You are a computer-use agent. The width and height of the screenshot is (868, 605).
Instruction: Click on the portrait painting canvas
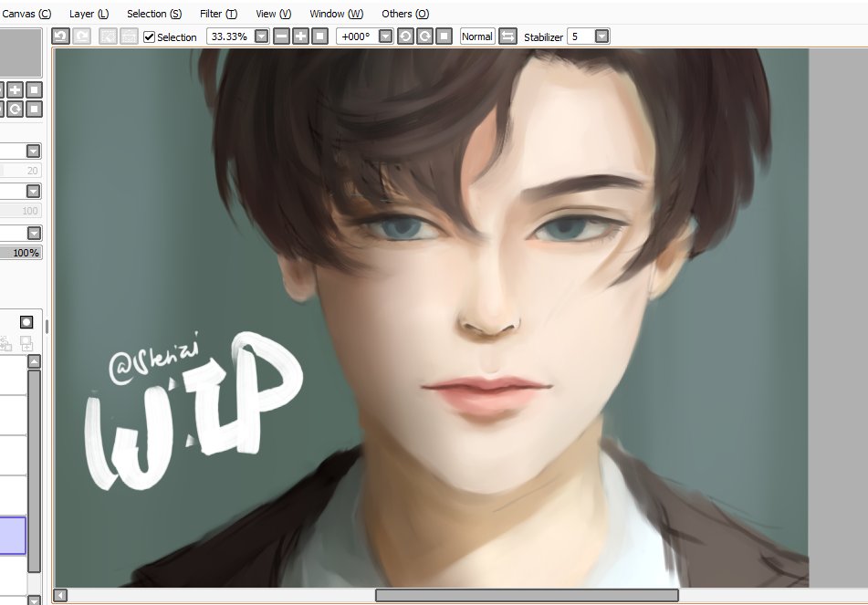[432, 318]
